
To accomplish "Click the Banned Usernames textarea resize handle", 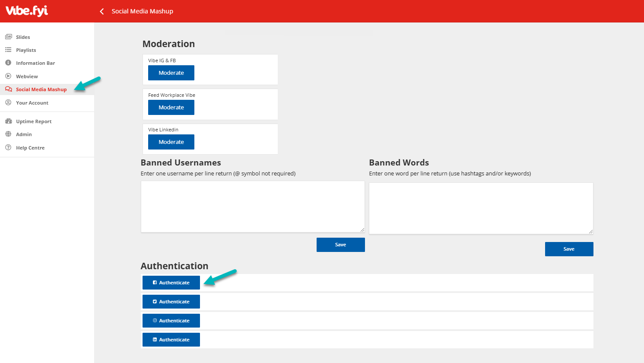I will pos(362,229).
